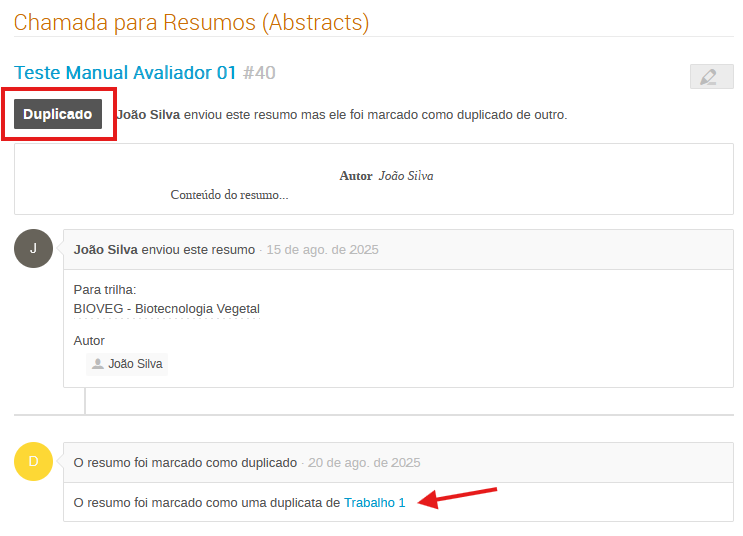Click the italic João Silva in abstract box
Screen dimensions: 743x536
406,176
